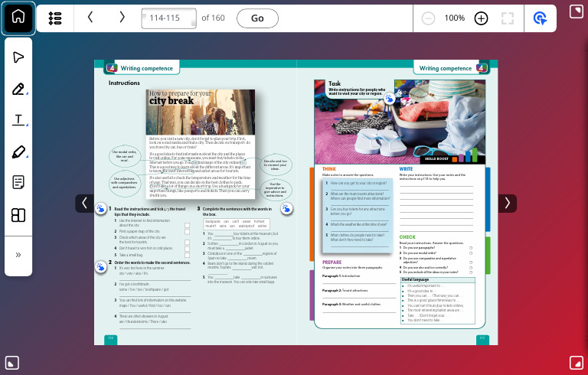588x375 pixels.
Task: Click the Go button
Action: tap(257, 18)
